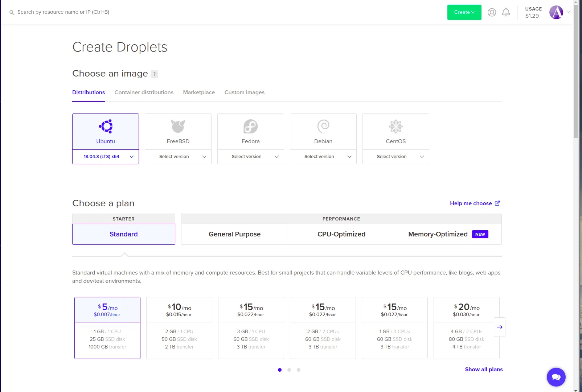Choose the $10/mo plan card

tap(179, 328)
